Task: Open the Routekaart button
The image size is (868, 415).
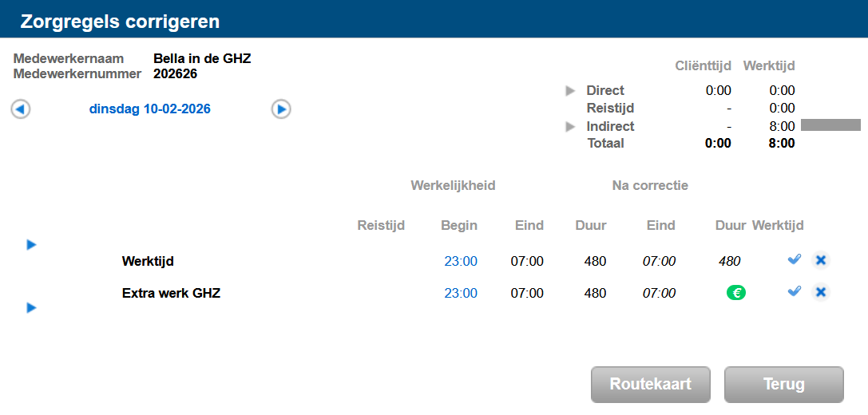Action: tap(650, 384)
